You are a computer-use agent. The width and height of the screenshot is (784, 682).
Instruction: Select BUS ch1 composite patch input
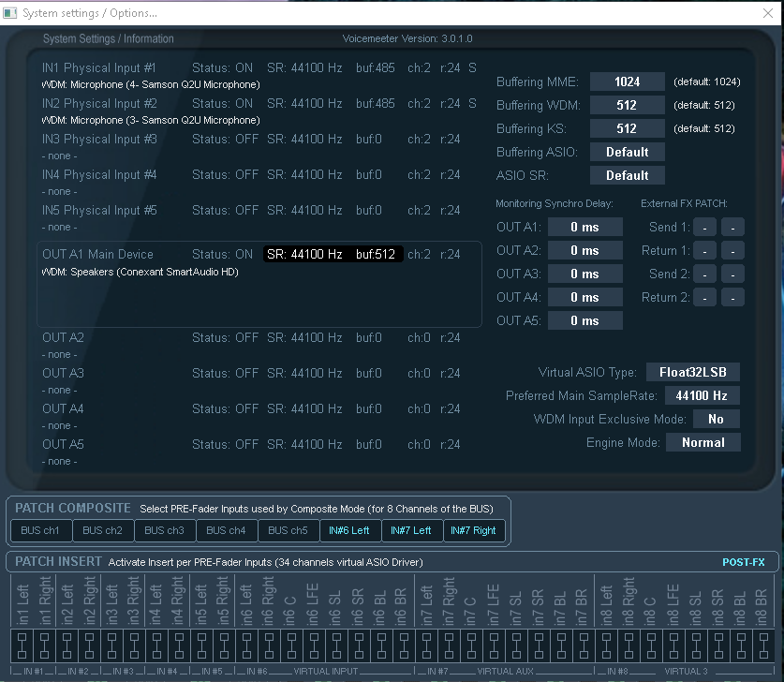[40, 530]
